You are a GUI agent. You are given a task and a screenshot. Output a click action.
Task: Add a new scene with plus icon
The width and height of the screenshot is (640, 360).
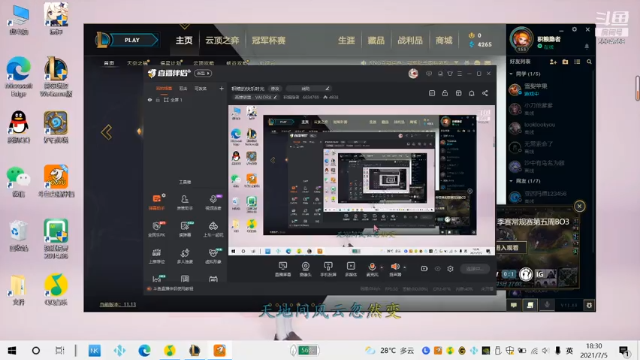(x=221, y=88)
